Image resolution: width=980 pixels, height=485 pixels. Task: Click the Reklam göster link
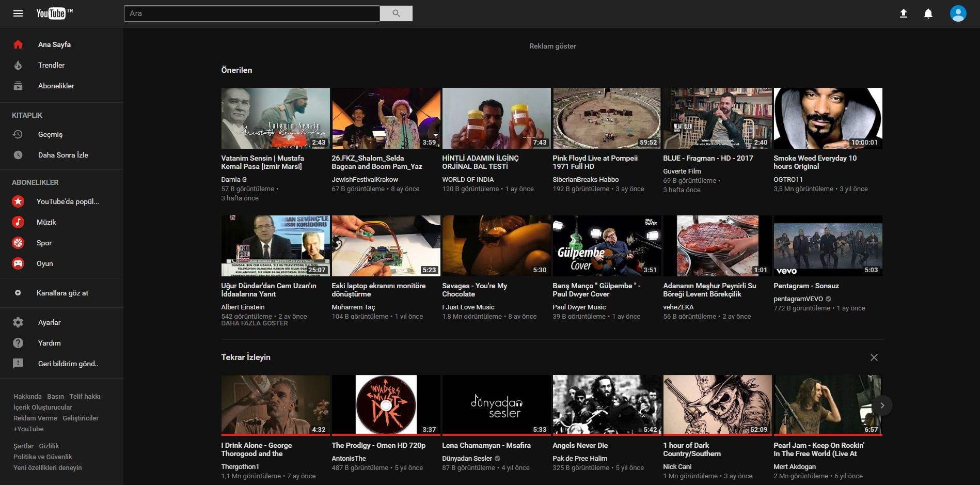tap(552, 46)
